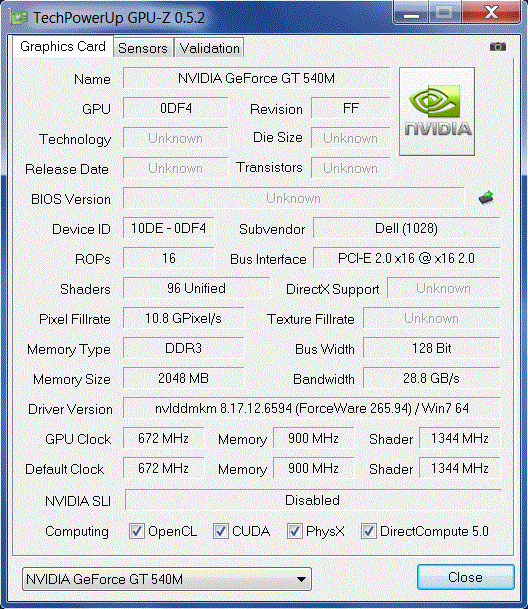The width and height of the screenshot is (528, 609).
Task: Switch to the Sensors tab
Action: tap(143, 48)
